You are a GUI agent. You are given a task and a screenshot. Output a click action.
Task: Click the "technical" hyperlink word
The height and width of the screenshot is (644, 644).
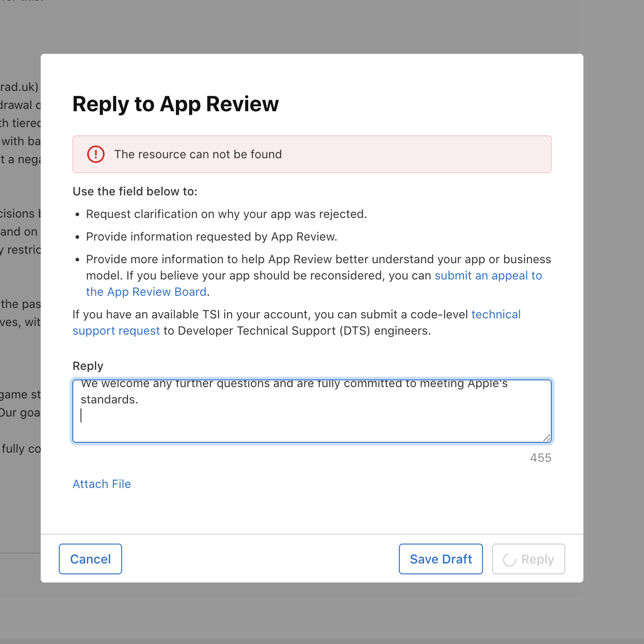click(496, 314)
